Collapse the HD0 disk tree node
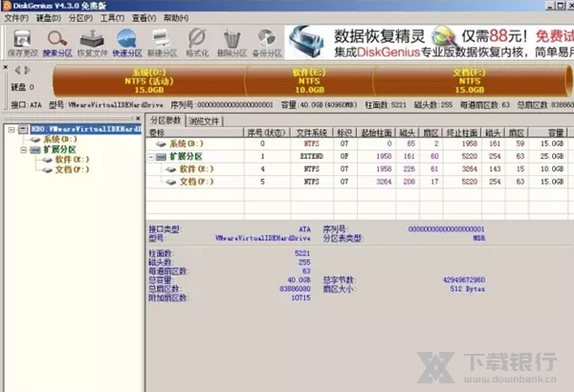Viewport: 574px width, 392px height. click(x=11, y=129)
